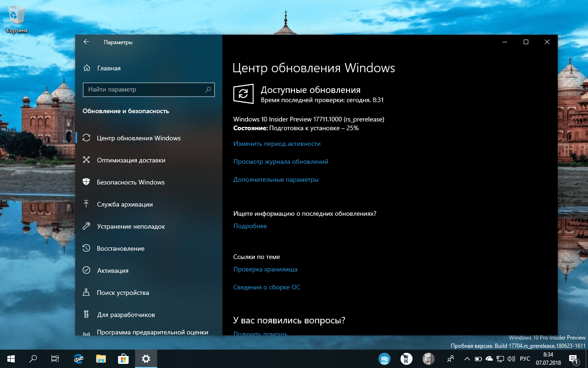The height and width of the screenshot is (368, 588).
Task: Open Безопасность Windows settings
Action: tap(130, 182)
